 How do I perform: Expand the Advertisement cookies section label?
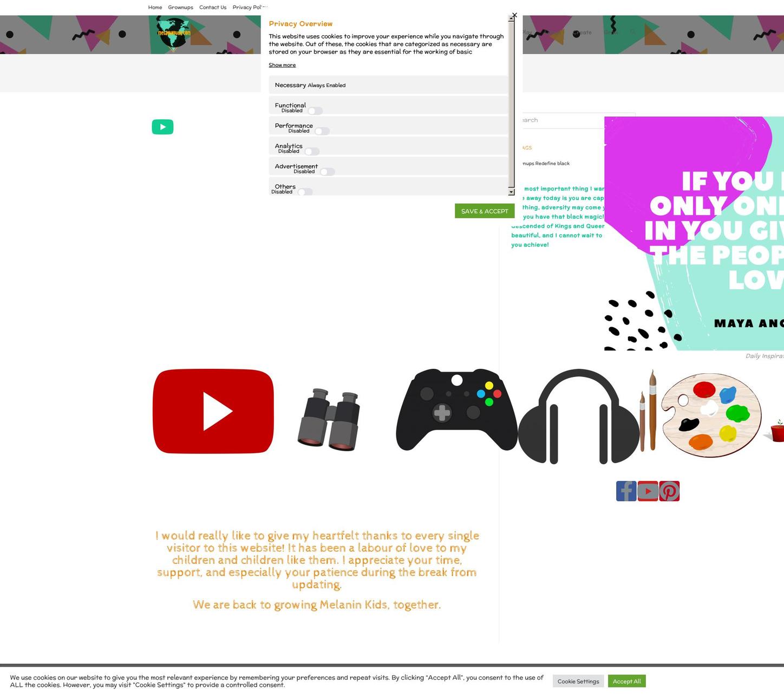click(x=296, y=166)
